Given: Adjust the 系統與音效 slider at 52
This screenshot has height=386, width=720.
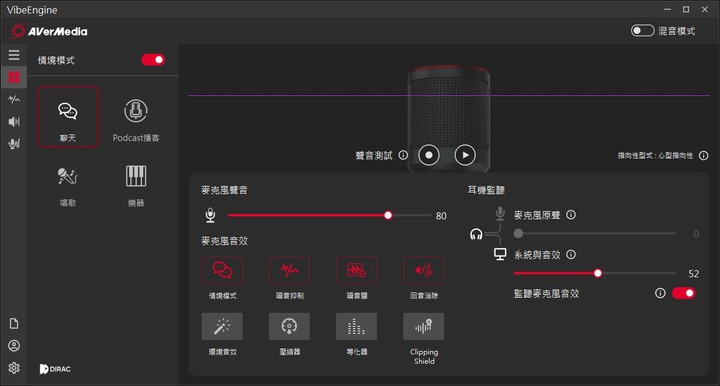Looking at the screenshot, I should tap(597, 273).
